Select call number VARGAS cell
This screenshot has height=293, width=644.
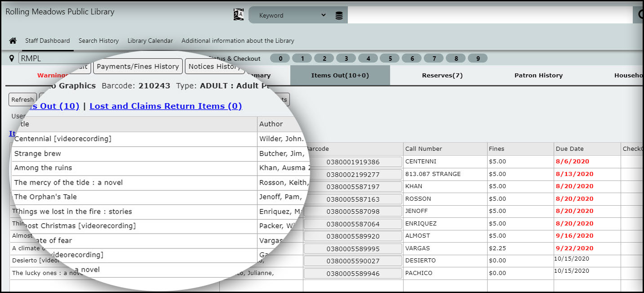[445, 248]
